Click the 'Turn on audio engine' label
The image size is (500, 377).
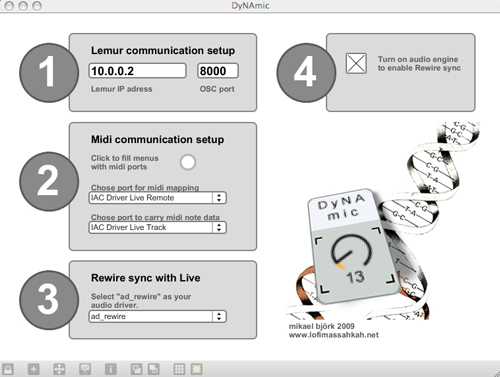[x=419, y=63]
